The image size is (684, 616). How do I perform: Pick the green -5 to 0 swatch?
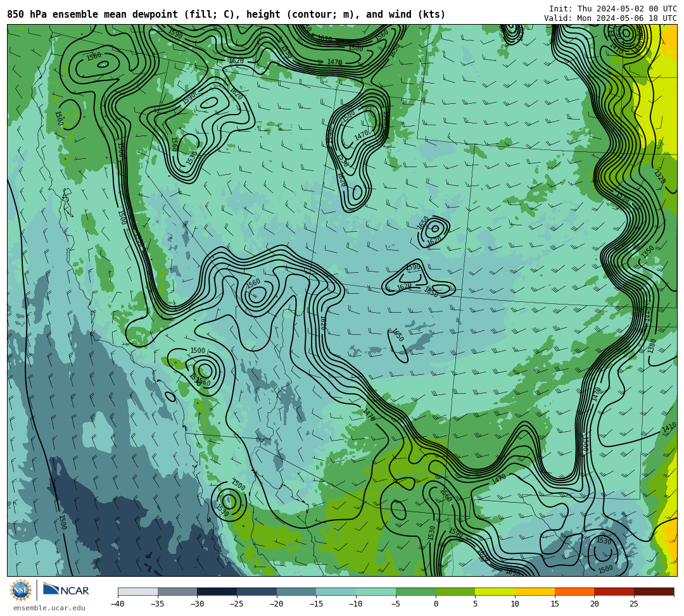point(415,591)
